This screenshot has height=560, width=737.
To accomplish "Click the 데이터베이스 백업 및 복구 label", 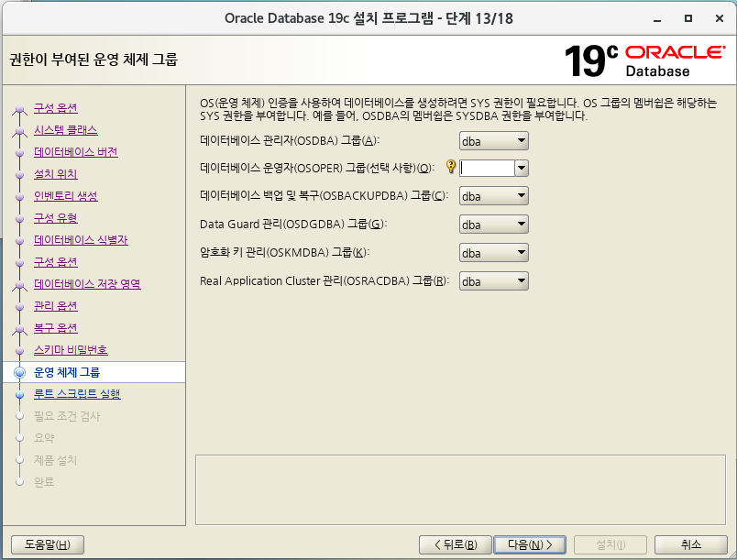I will [x=324, y=195].
